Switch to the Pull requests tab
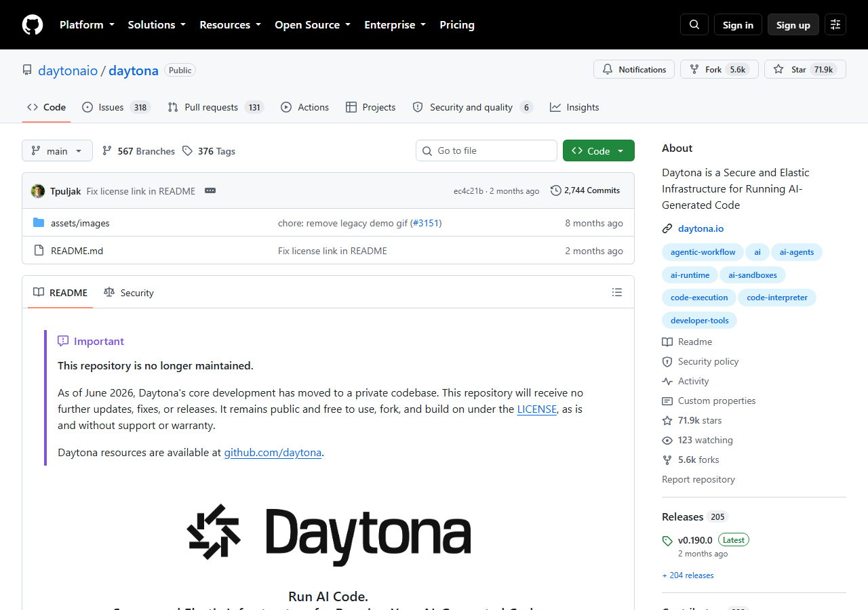 215,107
